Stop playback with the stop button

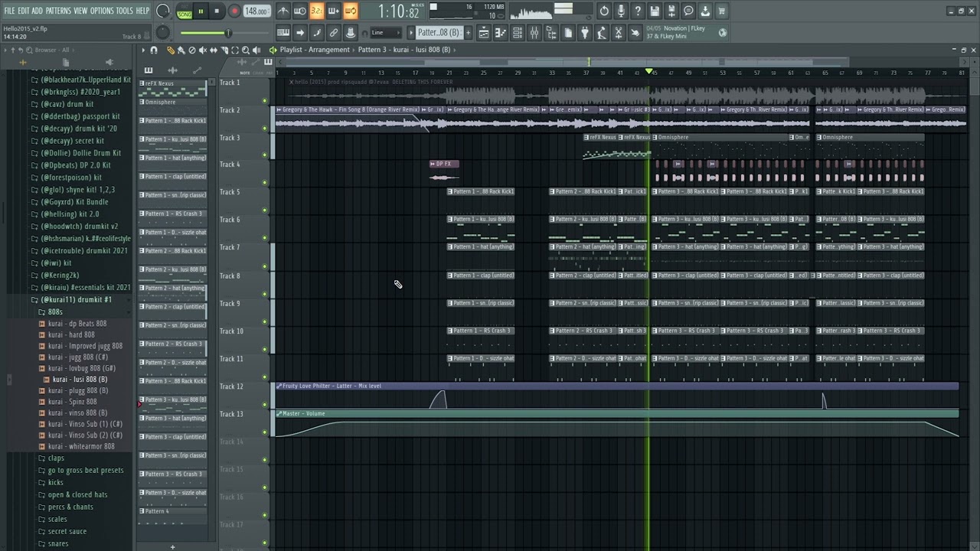(x=217, y=11)
